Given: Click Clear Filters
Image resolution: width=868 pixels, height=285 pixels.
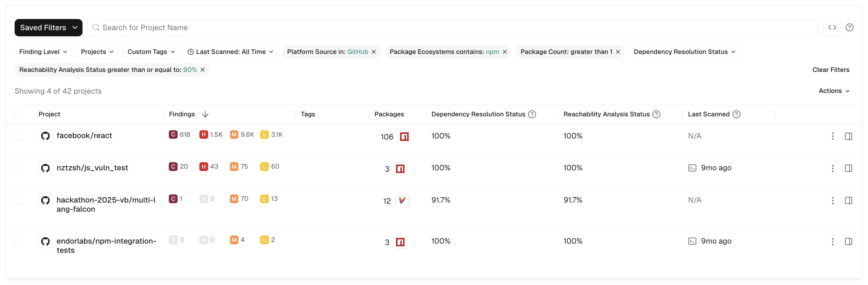Looking at the screenshot, I should (831, 70).
